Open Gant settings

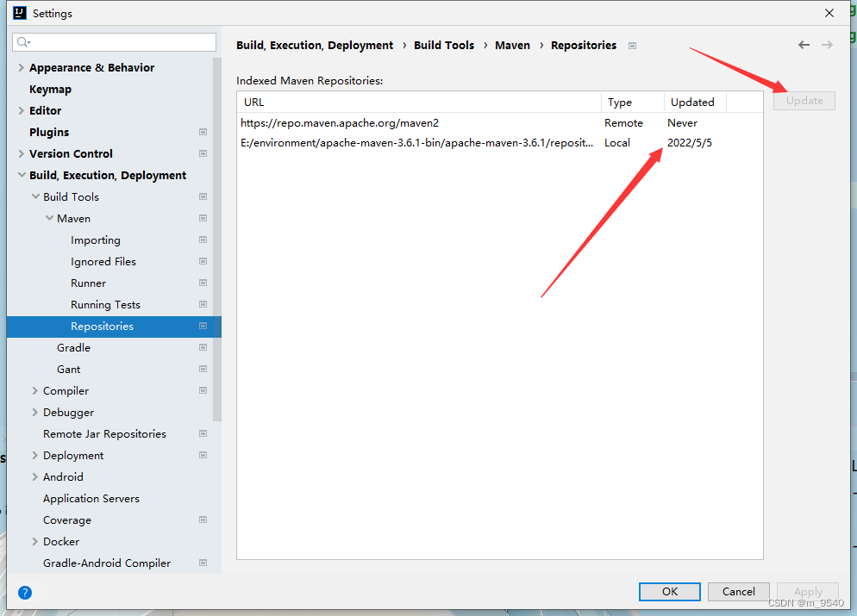tap(68, 370)
